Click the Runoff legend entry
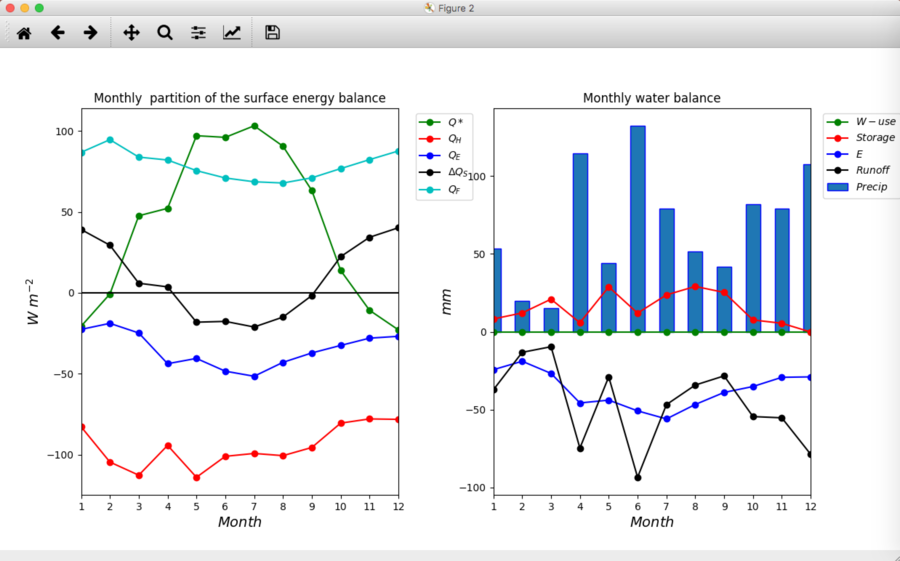 [x=858, y=170]
